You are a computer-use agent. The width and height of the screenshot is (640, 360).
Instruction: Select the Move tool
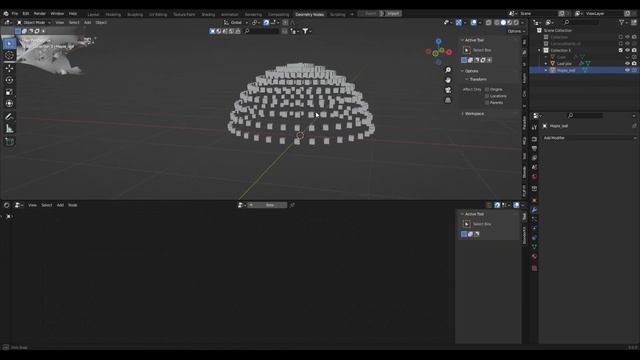(9, 68)
